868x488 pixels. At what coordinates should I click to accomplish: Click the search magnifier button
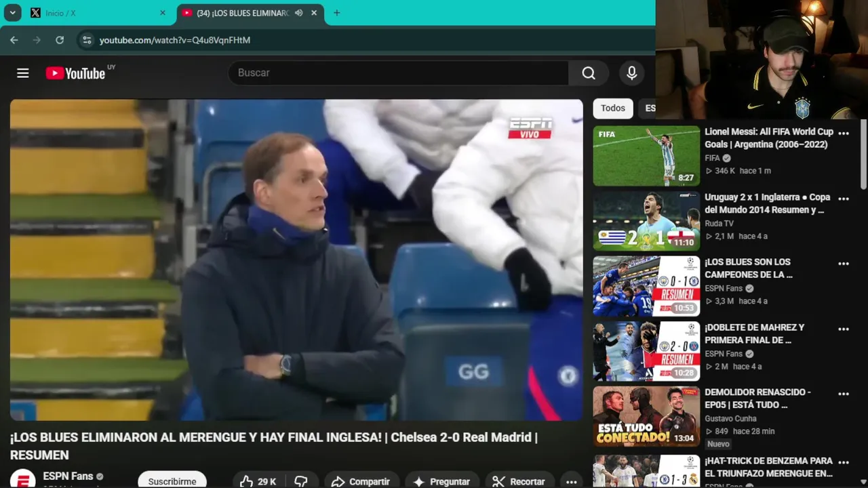pyautogui.click(x=589, y=73)
